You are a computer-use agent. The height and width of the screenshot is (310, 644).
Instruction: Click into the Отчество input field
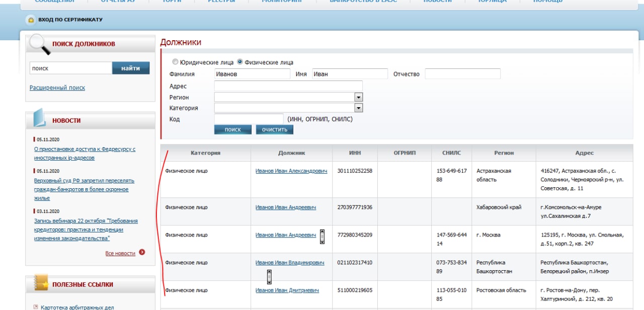(x=462, y=74)
